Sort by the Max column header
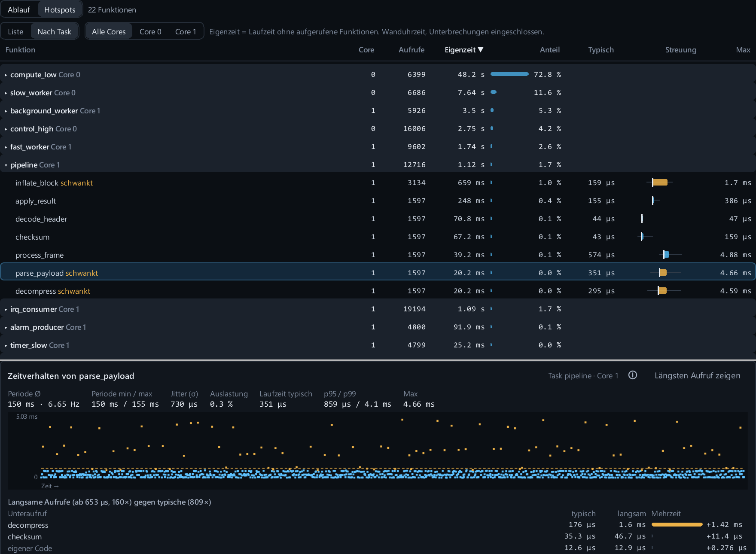 pyautogui.click(x=743, y=50)
